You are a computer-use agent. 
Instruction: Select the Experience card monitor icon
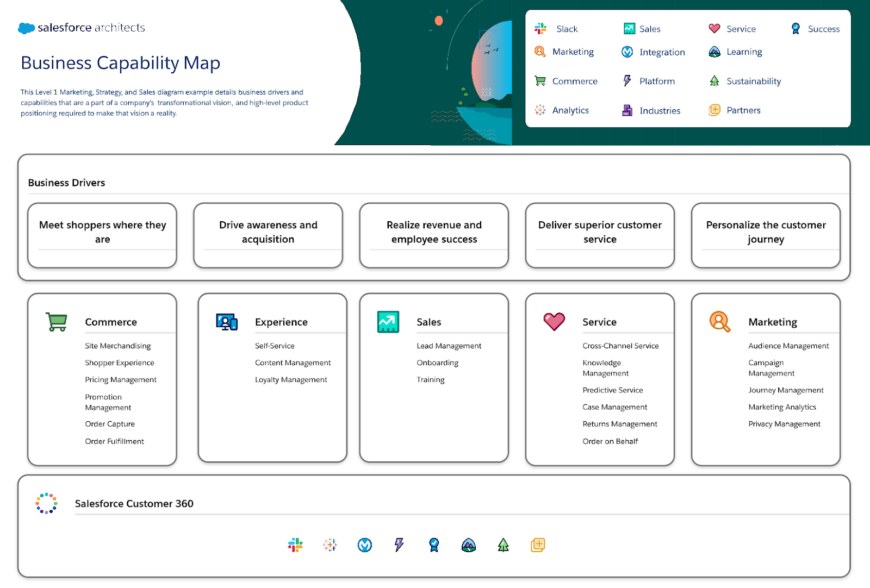click(x=226, y=321)
